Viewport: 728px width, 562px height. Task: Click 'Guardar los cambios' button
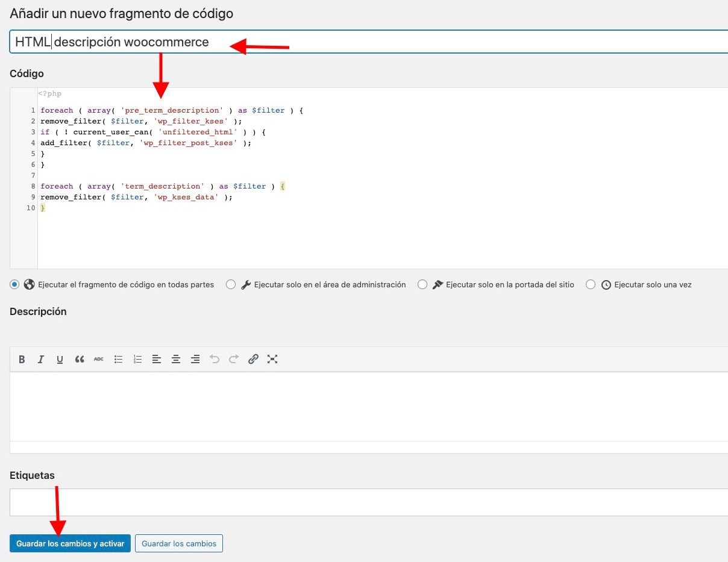(x=179, y=543)
